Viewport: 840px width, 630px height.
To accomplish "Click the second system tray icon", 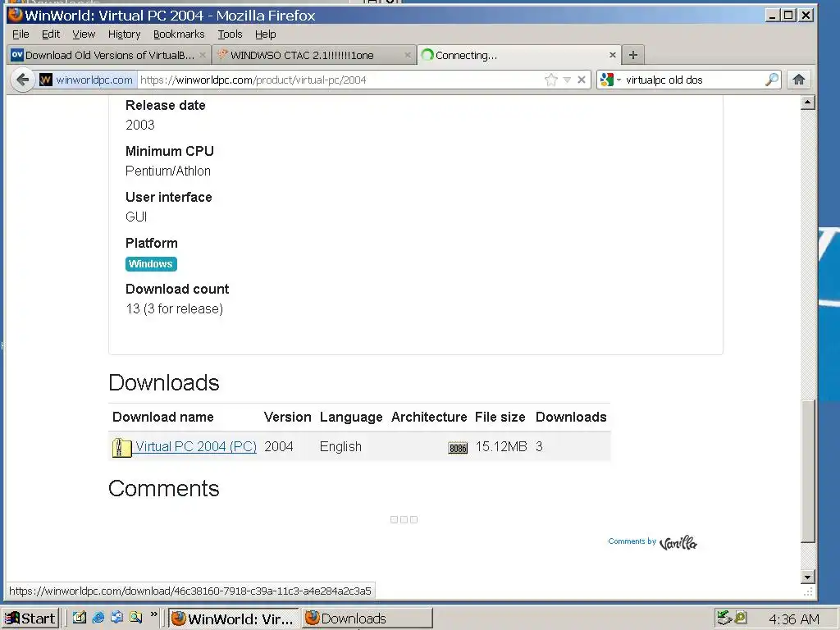I will click(741, 619).
